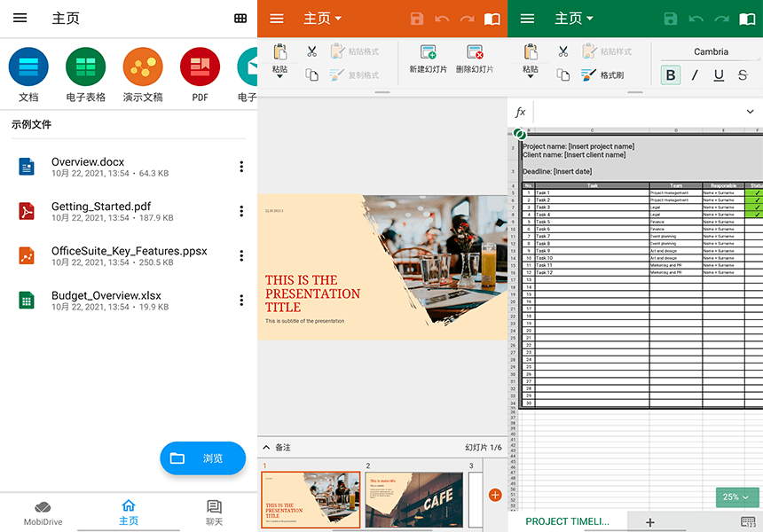Switch to the Chat (聊天) tab
763x532 pixels.
tap(214, 512)
